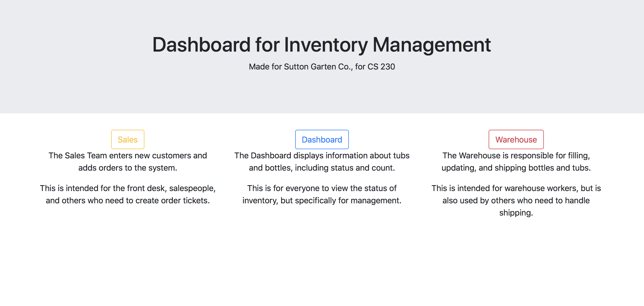The width and height of the screenshot is (644, 306).
Task: Click the also used by others line
Action: 516,201
